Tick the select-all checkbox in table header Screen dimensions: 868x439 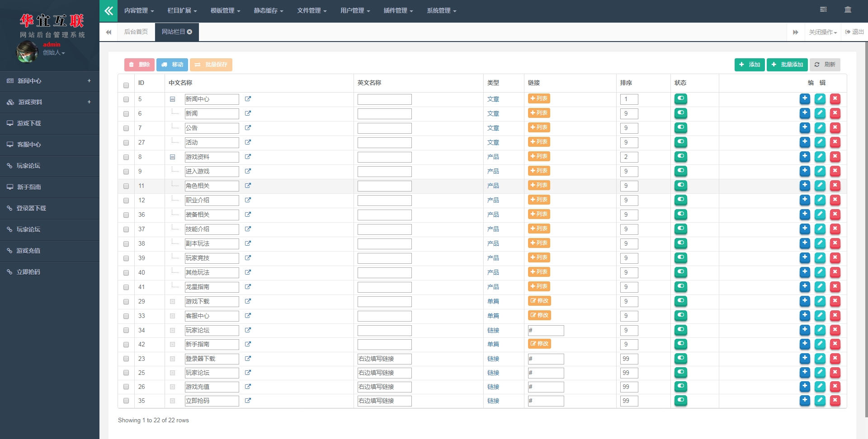coord(126,85)
